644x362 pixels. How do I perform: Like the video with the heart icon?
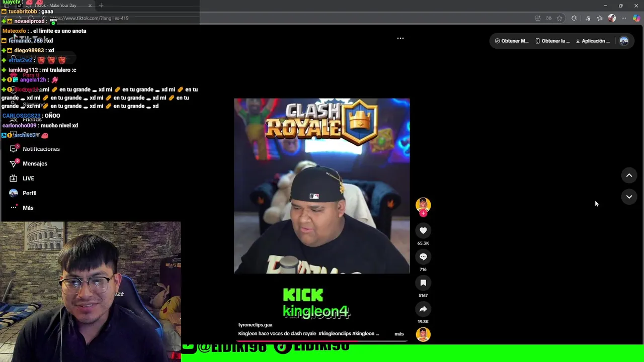[x=423, y=230]
